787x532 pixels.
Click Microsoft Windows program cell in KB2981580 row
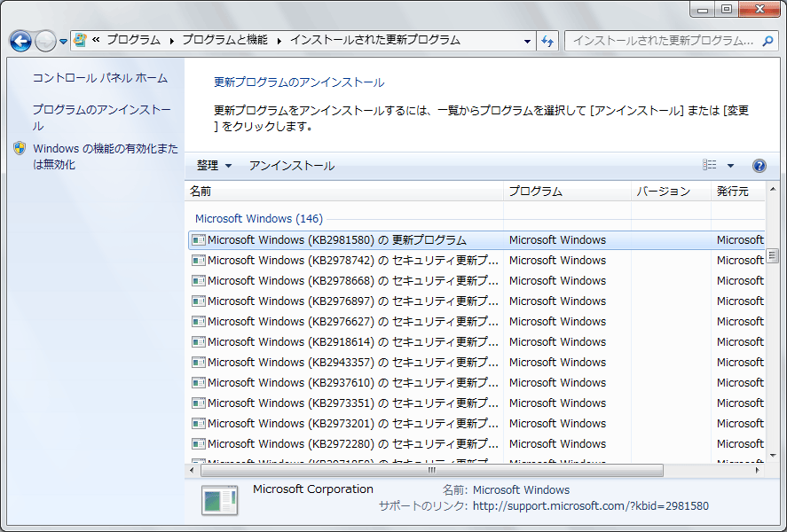pos(557,240)
